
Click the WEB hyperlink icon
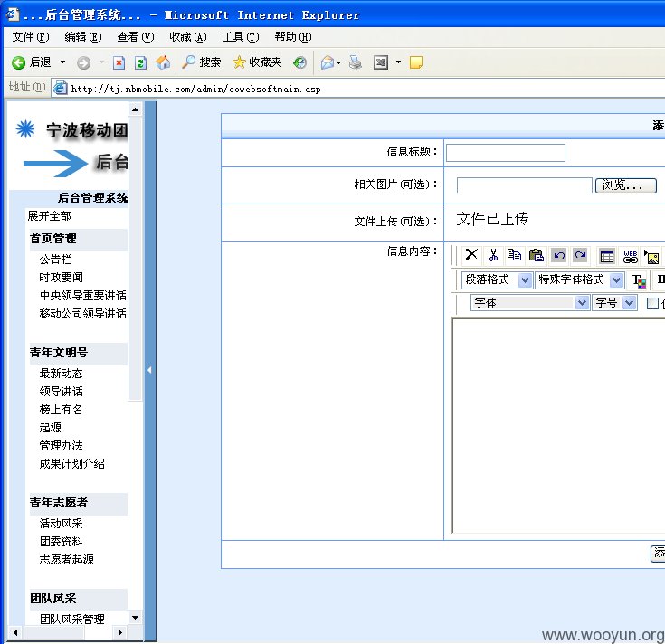[x=631, y=256]
